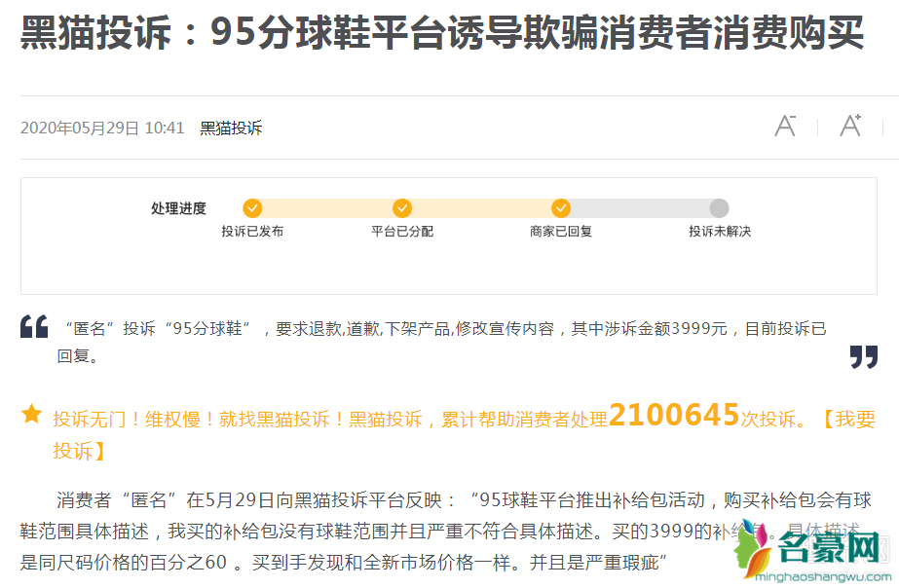Click the 处理进度 label
The image size is (899, 588).
(x=178, y=208)
